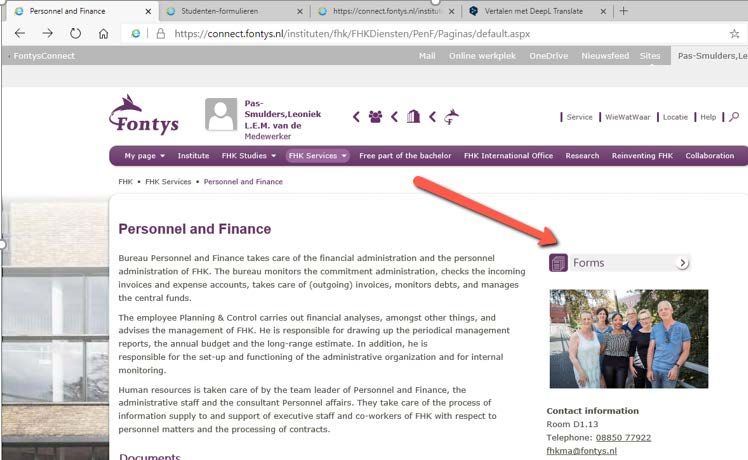This screenshot has width=748, height=460.
Task: Open the people group icon
Action: (x=375, y=117)
